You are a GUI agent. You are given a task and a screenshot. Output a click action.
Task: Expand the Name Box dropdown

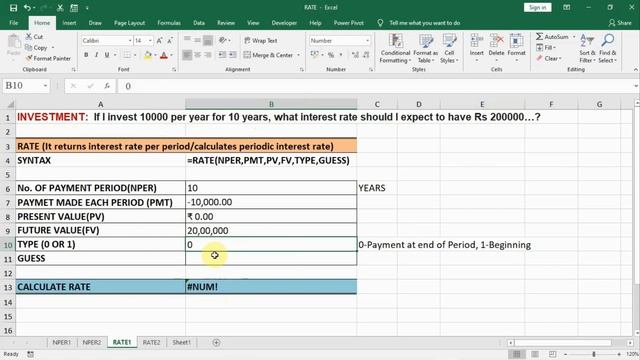tap(45, 86)
